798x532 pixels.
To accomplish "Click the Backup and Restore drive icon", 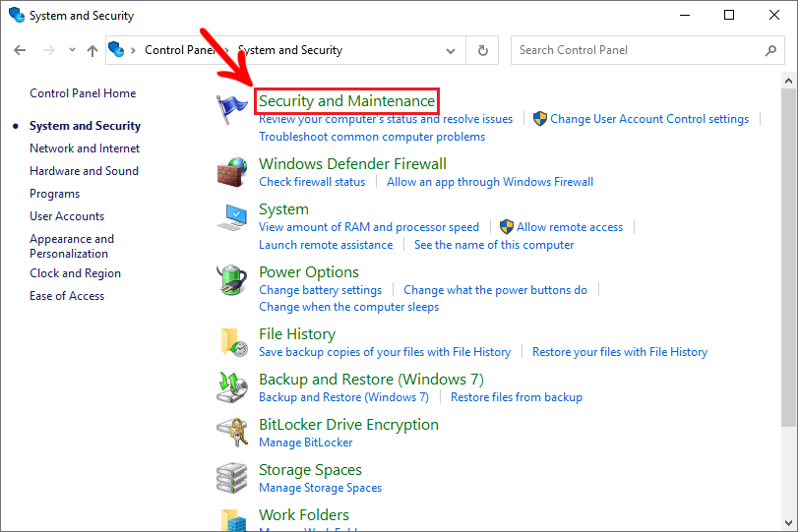I will click(x=232, y=387).
